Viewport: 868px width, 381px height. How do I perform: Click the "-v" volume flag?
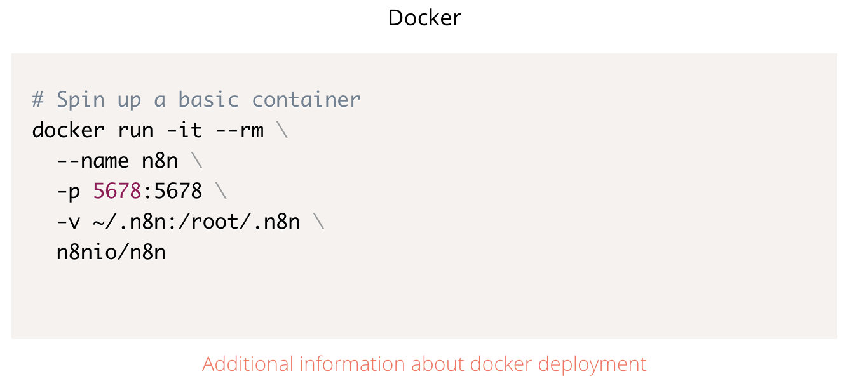[69, 222]
